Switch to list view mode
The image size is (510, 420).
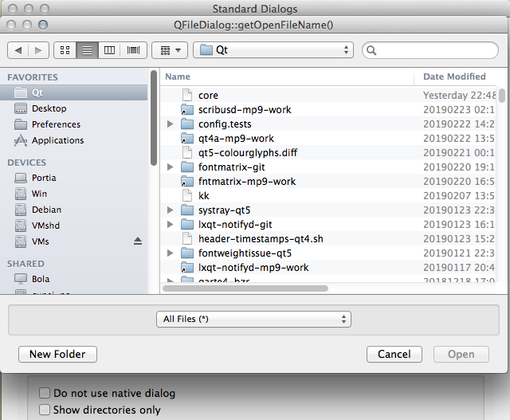point(88,50)
